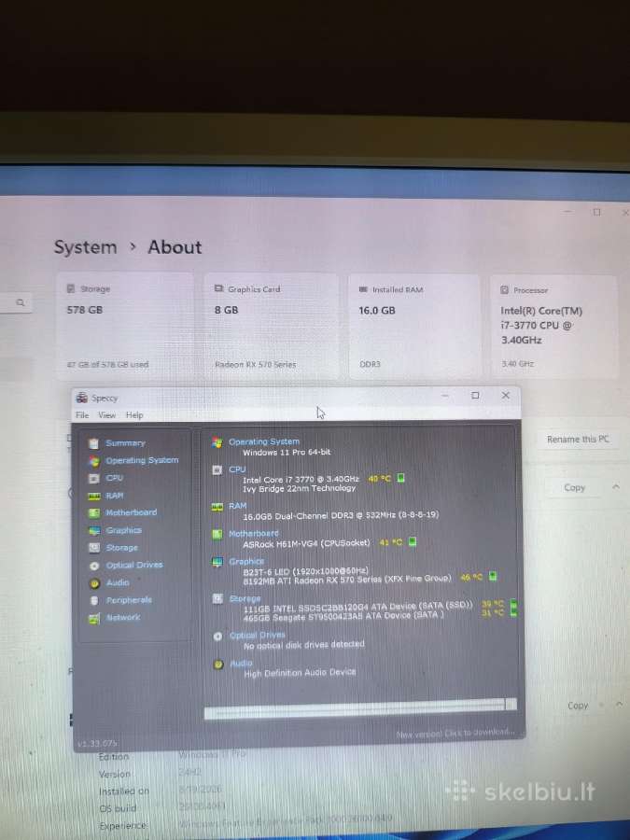Image resolution: width=630 pixels, height=840 pixels.
Task: Open Peripherals section in sidebar
Action: pos(129,600)
